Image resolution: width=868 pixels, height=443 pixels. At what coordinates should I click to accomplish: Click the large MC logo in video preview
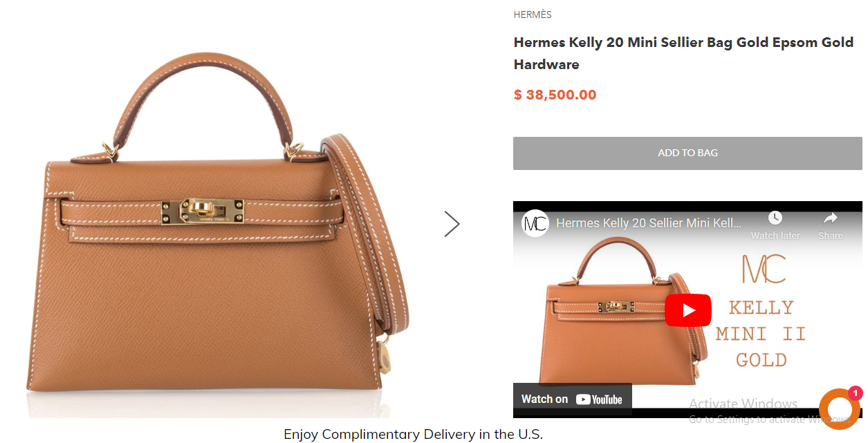[x=764, y=270]
